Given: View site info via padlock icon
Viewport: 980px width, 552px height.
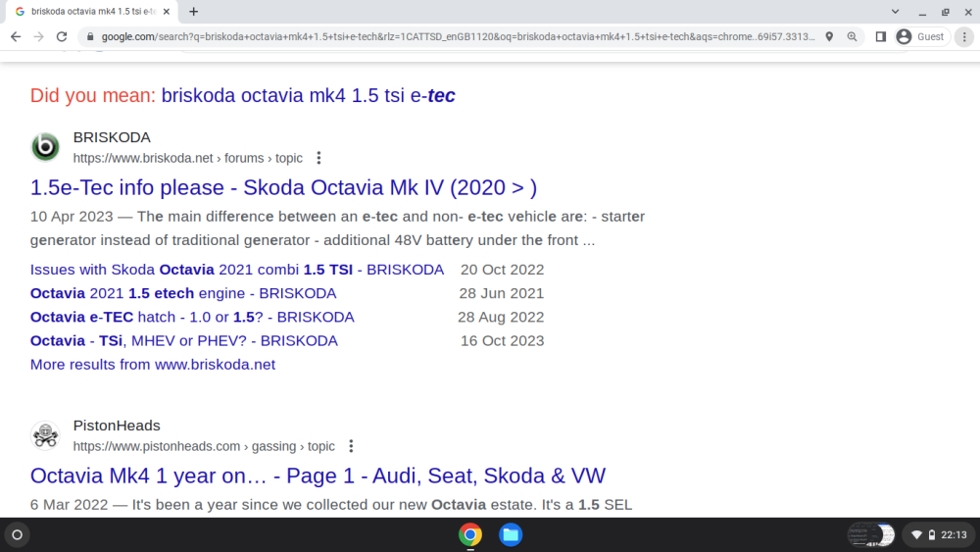Looking at the screenshot, I should (90, 37).
